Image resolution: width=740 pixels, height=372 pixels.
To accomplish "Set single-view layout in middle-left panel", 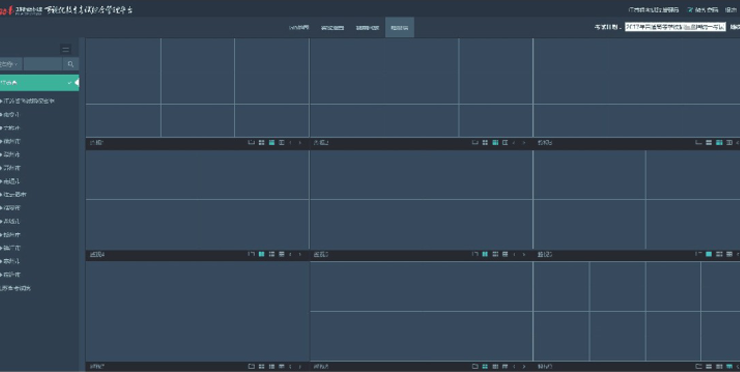I will tap(251, 254).
